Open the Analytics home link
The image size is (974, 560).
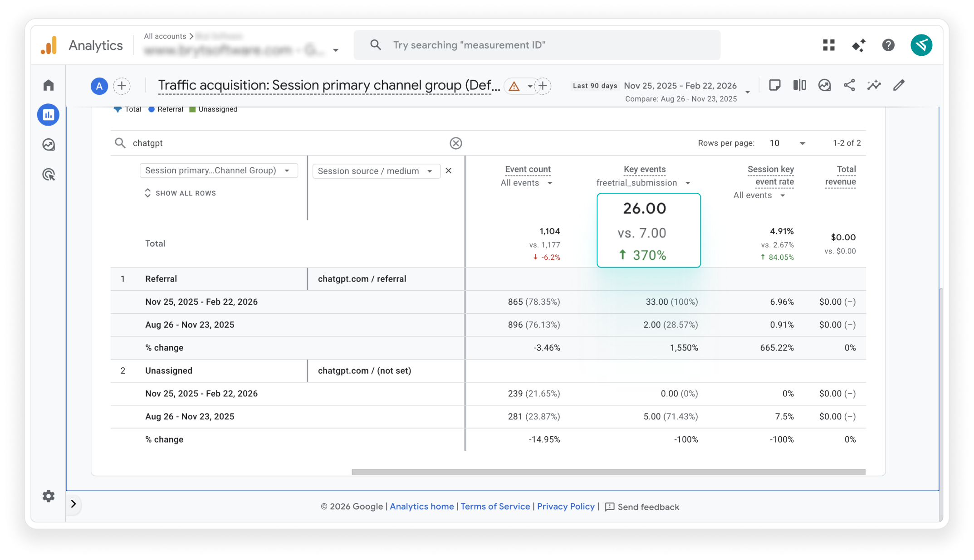pos(421,506)
